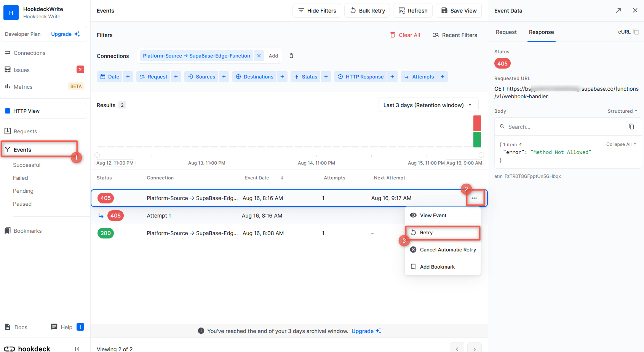The image size is (644, 352).
Task: Copy cURL command icon
Action: (636, 32)
